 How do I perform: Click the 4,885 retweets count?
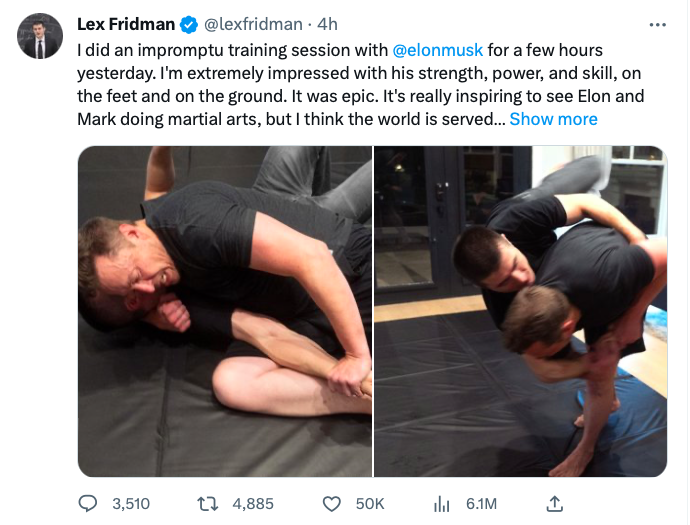click(x=253, y=504)
